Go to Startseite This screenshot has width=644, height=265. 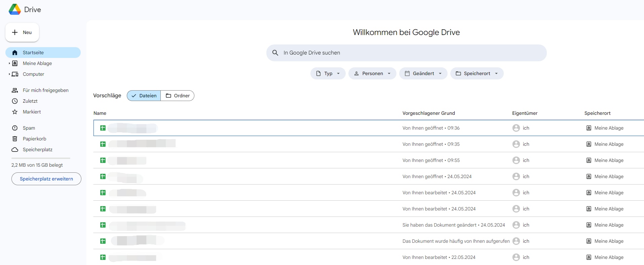click(x=43, y=53)
